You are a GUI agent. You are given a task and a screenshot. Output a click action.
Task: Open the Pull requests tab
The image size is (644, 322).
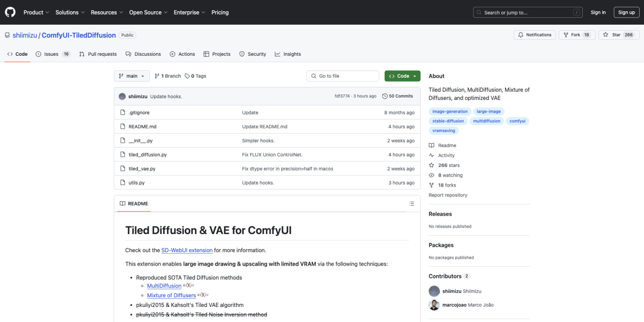pyautogui.click(x=98, y=54)
